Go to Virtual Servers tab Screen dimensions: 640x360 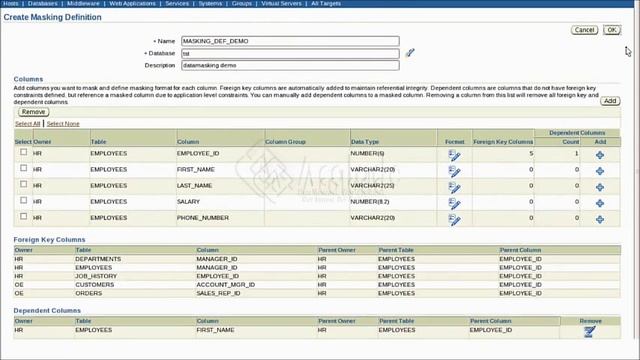[281, 3]
